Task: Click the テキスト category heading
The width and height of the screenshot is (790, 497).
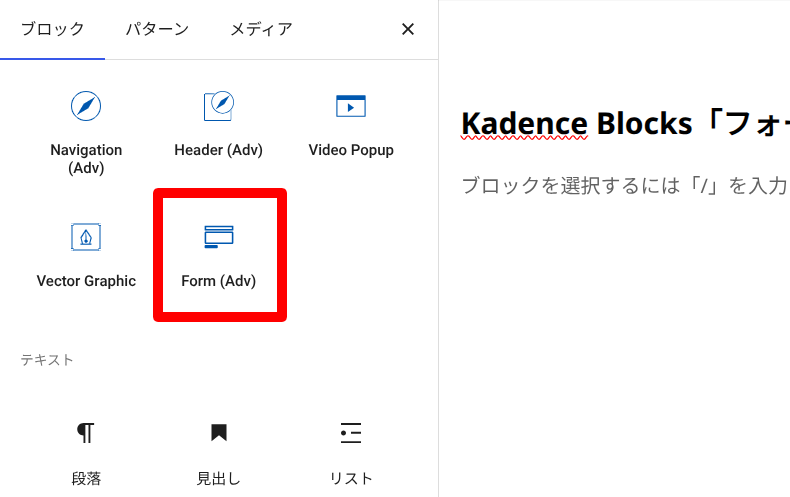Action: pos(47,360)
